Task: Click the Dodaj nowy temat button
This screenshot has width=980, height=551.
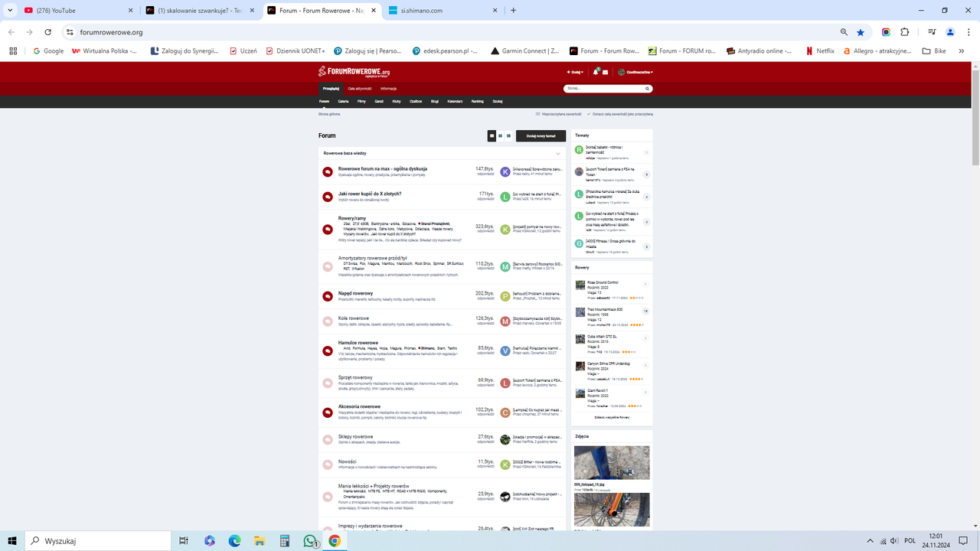Action: (541, 135)
